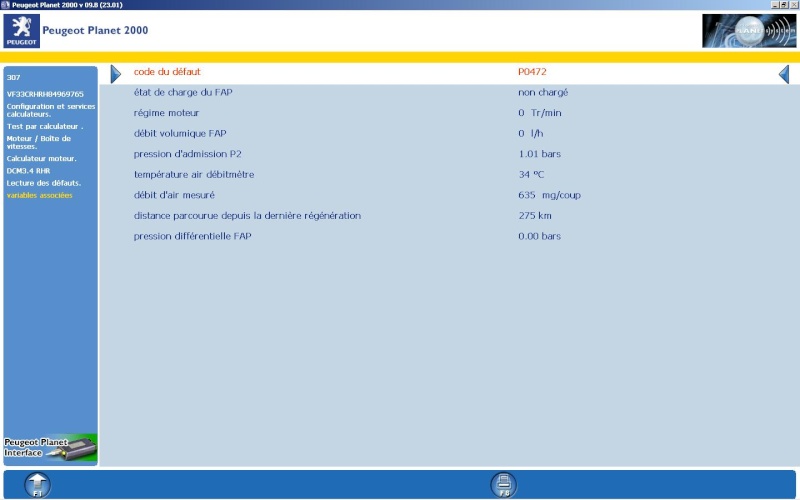Click the 0.00 bars value
This screenshot has width=800, height=500.
point(539,236)
